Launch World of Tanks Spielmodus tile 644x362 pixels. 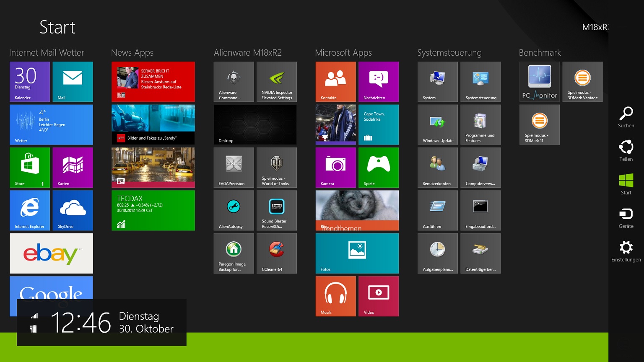click(x=276, y=167)
